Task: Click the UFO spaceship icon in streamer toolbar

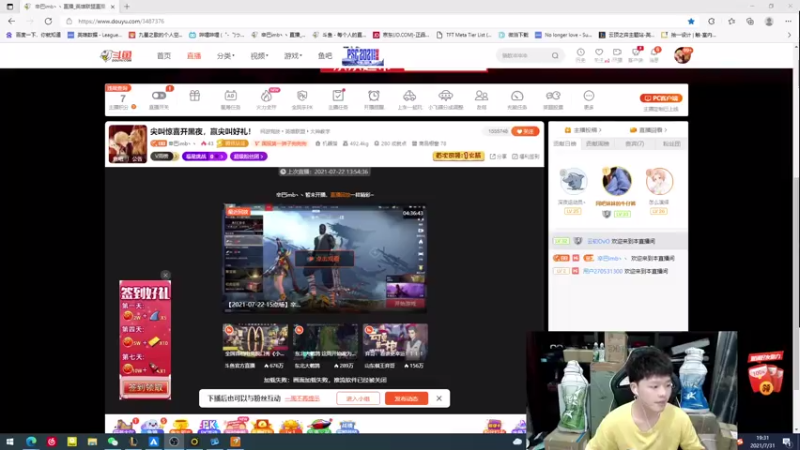Action: (x=445, y=95)
